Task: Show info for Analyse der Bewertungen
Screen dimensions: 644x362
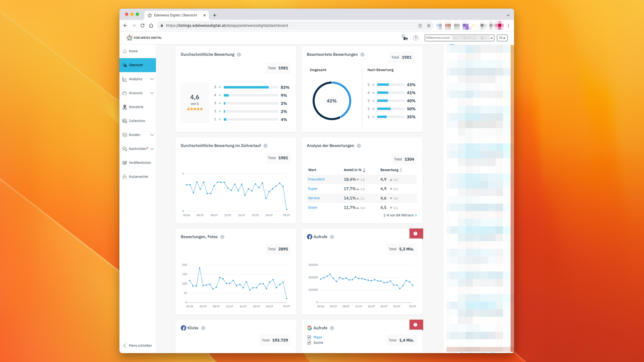Action: coord(359,146)
